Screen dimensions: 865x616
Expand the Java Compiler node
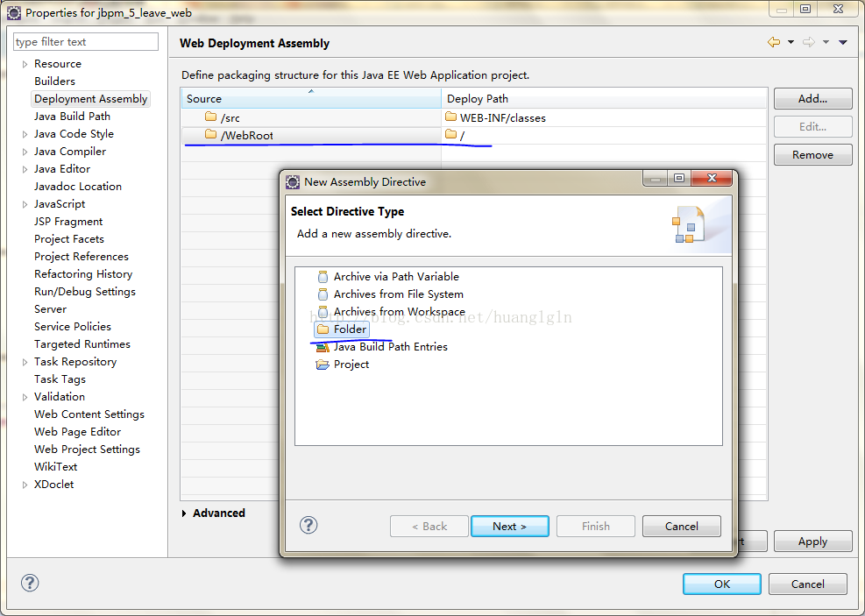pos(25,152)
